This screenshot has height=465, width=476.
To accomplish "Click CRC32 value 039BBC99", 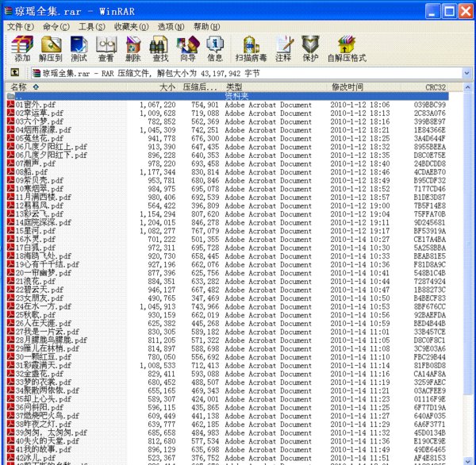I will pos(430,105).
